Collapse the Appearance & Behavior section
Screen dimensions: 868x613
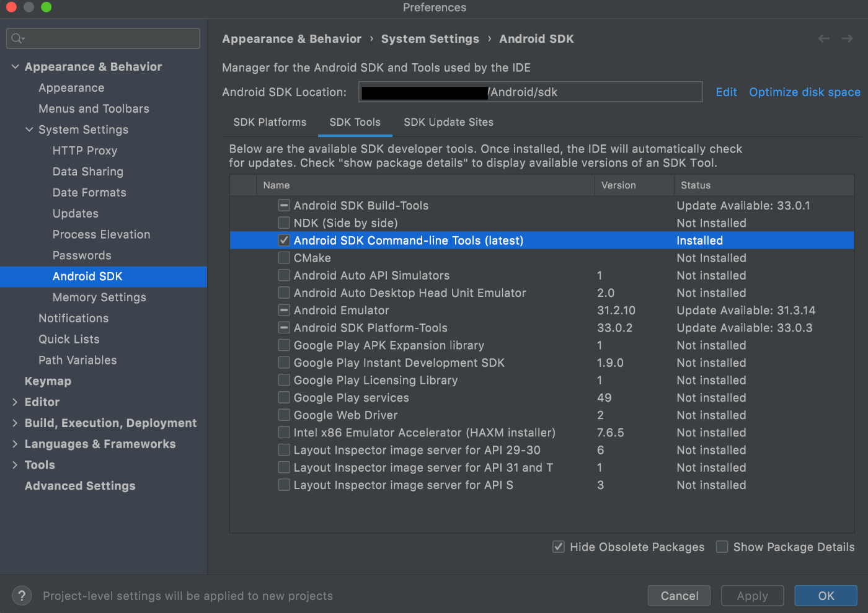click(x=15, y=66)
